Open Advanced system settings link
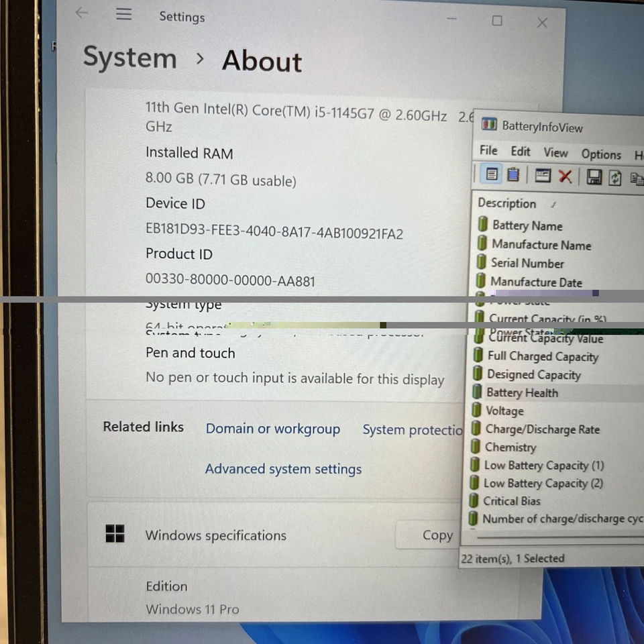 tap(283, 469)
